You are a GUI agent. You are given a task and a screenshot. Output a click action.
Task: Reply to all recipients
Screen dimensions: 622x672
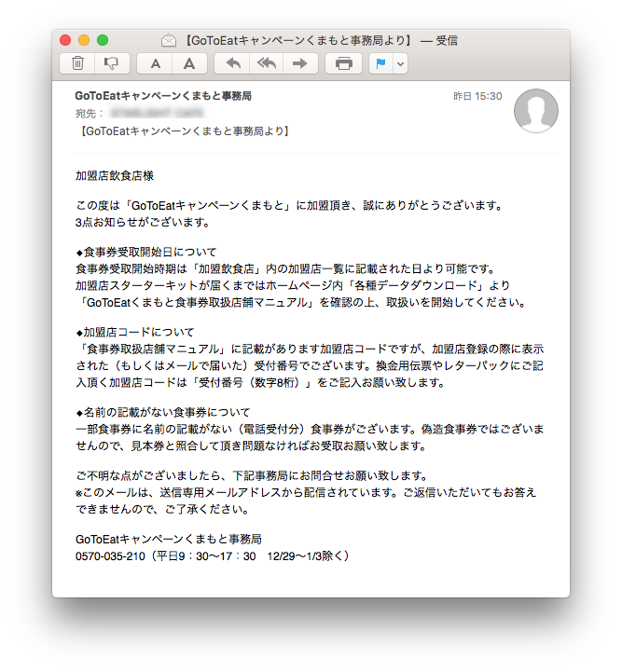pos(267,63)
